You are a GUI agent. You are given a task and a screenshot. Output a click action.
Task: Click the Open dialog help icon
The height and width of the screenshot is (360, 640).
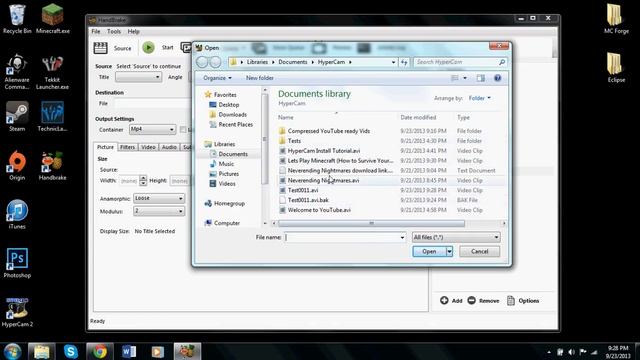(497, 78)
